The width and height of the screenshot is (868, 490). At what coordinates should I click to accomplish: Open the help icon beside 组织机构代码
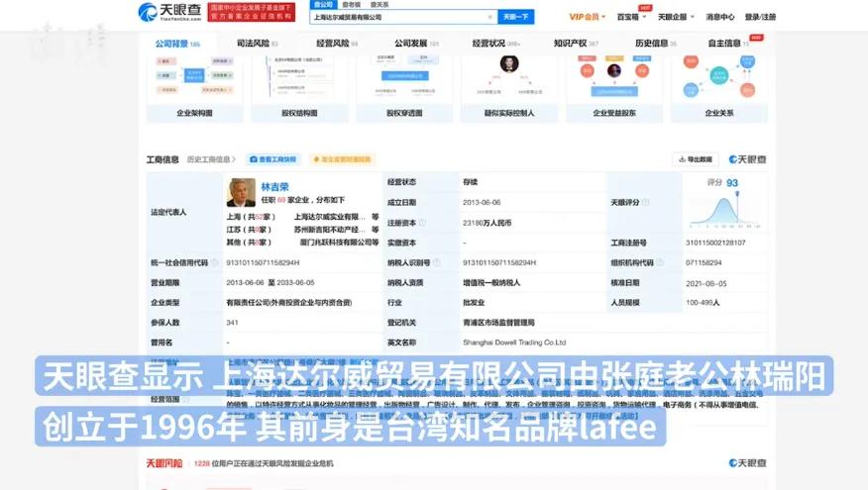click(x=660, y=262)
